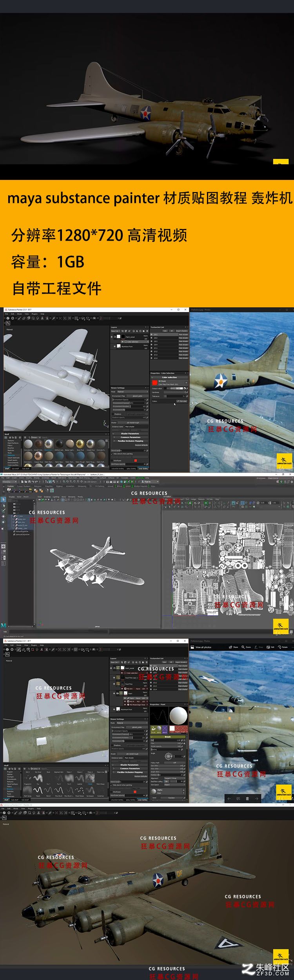The width and height of the screenshot is (294, 980).
Task: Switch to Rigging shelf tab in Maya
Action: 59,486
